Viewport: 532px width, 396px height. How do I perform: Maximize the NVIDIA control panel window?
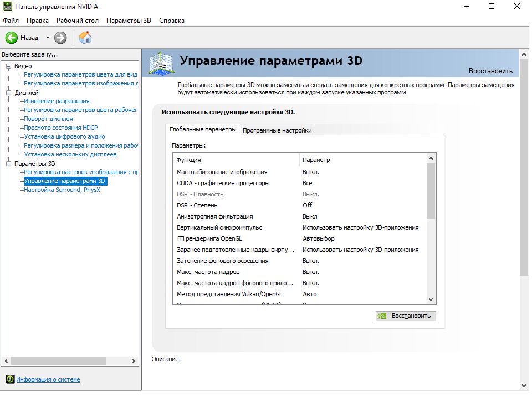(492, 6)
